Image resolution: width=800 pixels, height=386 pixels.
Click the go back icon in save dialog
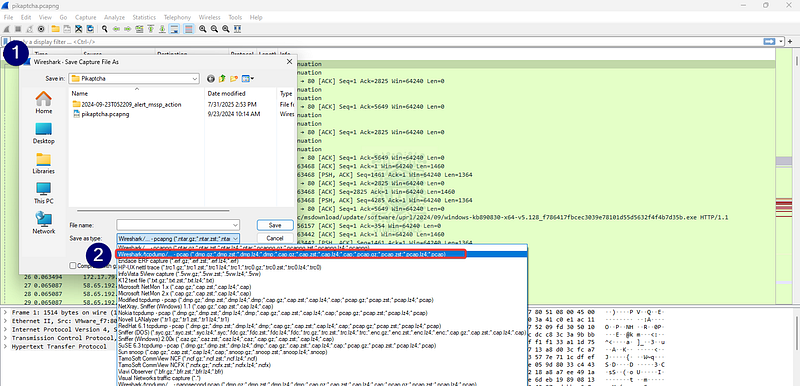pyautogui.click(x=211, y=79)
